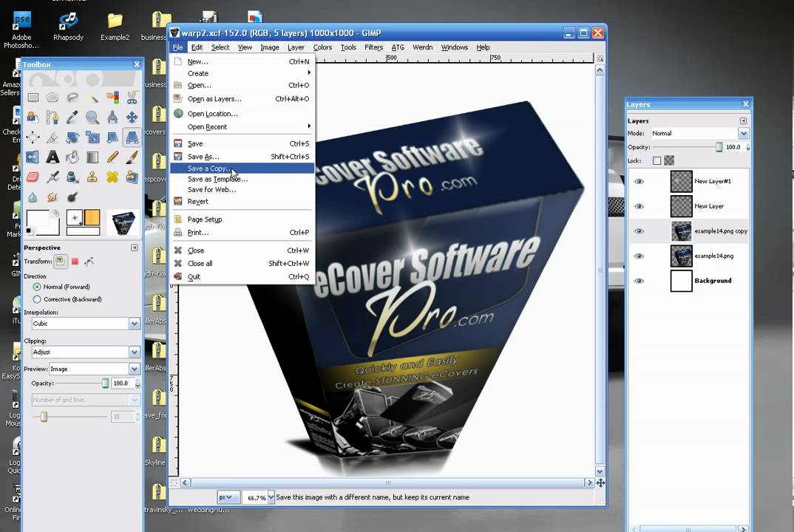Select the Paths tool
Viewport: 794px width, 532px height.
(52, 117)
